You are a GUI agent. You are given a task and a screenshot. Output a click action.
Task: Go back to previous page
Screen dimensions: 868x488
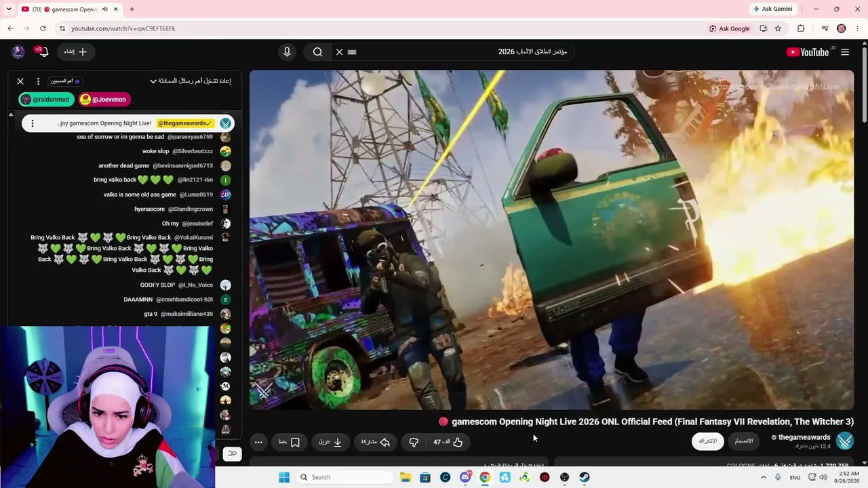click(10, 28)
